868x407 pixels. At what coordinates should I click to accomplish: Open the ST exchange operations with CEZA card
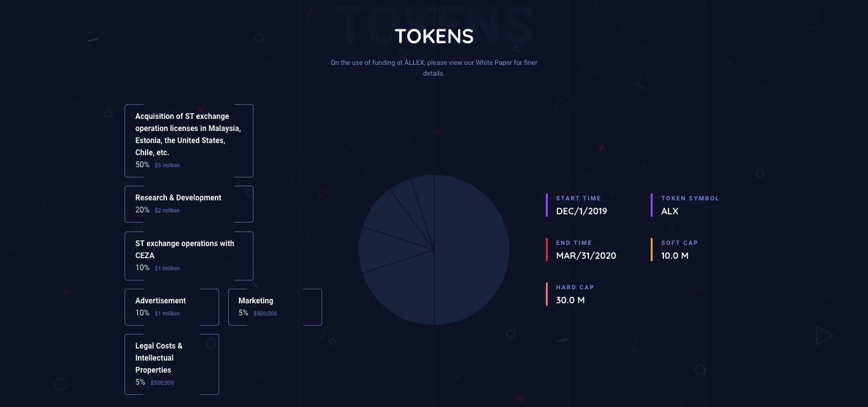[x=189, y=256]
